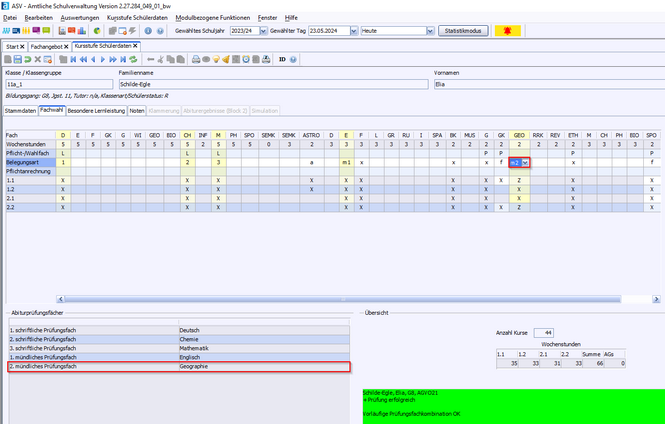Click the print icon in toolbar

pos(197,60)
